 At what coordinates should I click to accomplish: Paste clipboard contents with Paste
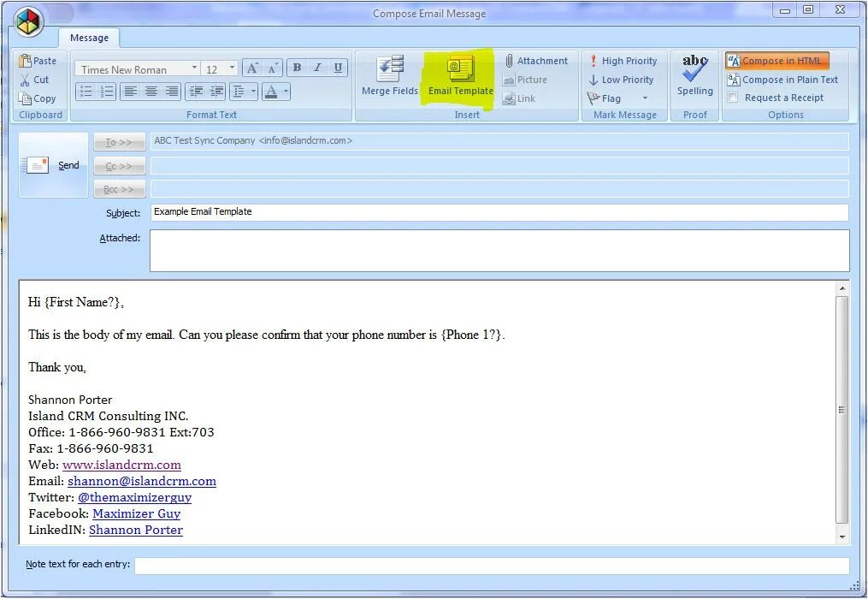click(x=38, y=61)
